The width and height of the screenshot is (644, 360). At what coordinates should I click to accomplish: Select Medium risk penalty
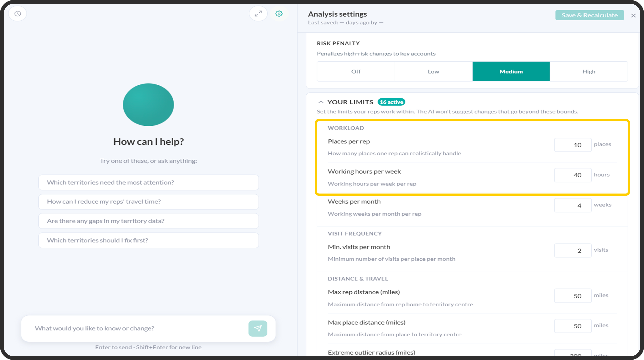pyautogui.click(x=511, y=72)
